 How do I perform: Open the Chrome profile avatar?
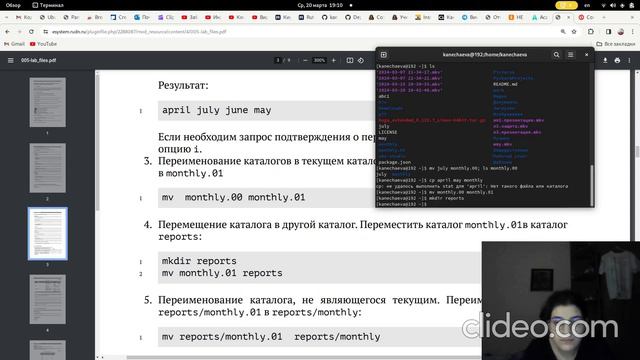(621, 31)
